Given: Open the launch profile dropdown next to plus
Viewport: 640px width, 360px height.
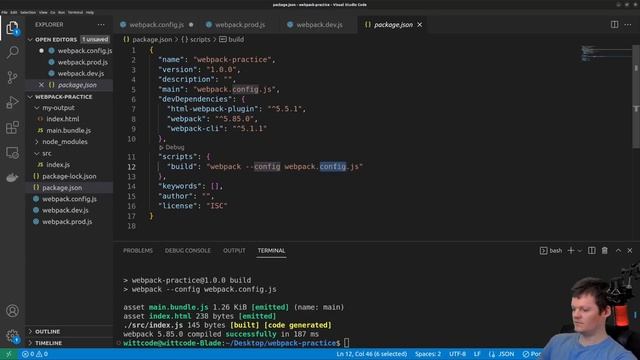Looking at the screenshot, I should pos(580,251).
